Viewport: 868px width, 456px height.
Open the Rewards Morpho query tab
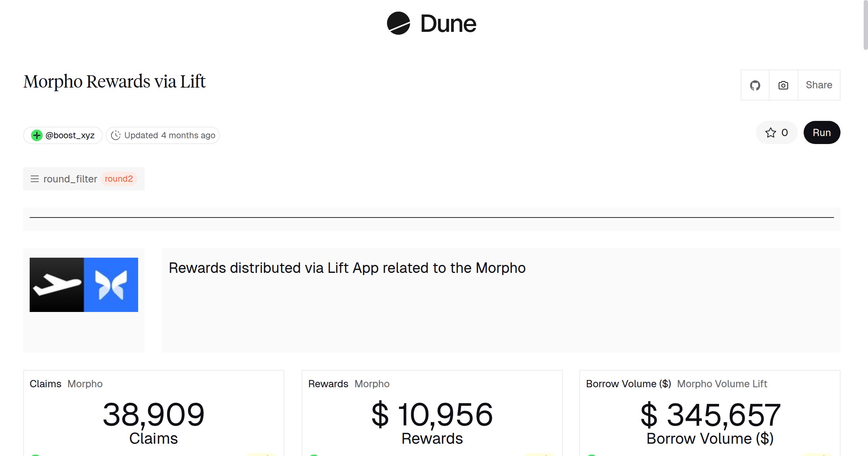(x=372, y=384)
